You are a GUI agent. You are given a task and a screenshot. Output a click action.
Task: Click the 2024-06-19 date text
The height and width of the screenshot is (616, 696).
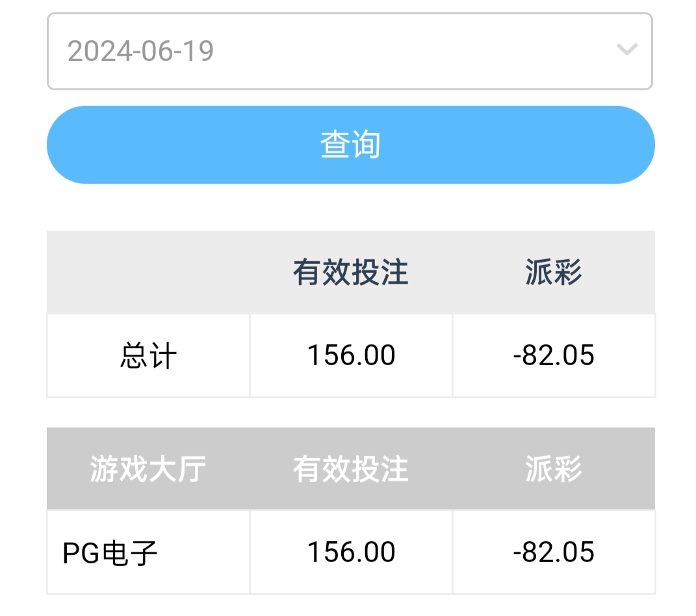141,51
